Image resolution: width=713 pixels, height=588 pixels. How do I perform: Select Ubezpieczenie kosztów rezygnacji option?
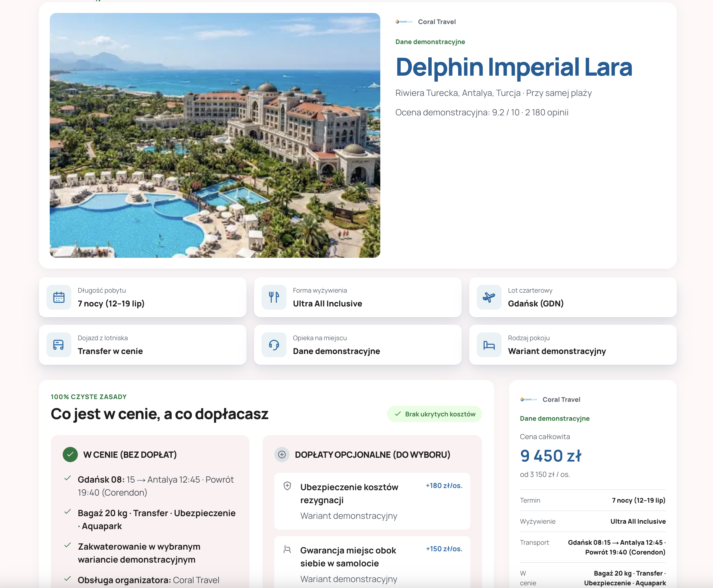pyautogui.click(x=372, y=501)
